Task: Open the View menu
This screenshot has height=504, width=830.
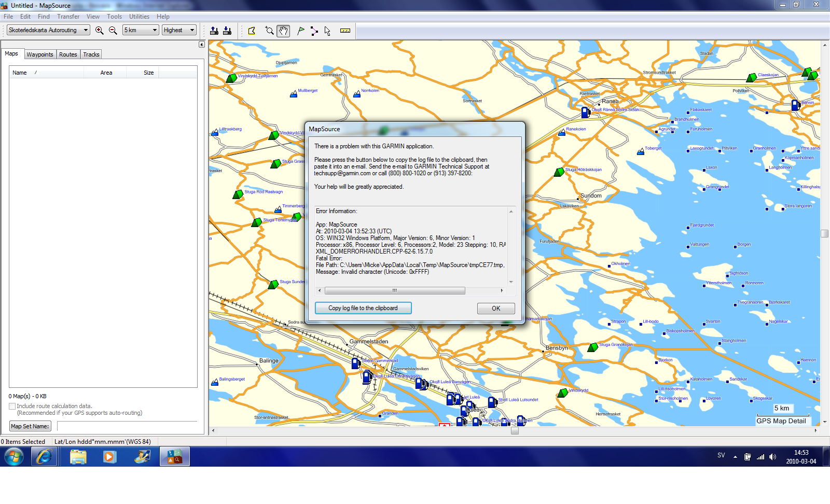Action: click(x=93, y=17)
